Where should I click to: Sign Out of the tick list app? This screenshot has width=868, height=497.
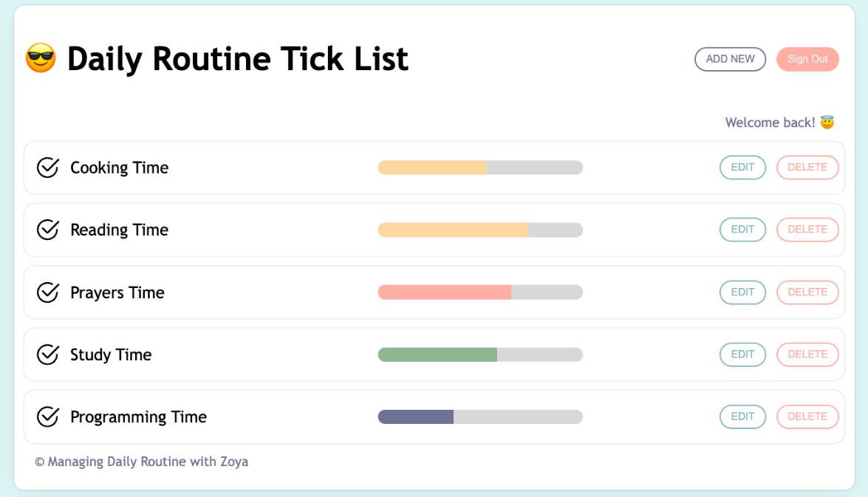point(807,59)
